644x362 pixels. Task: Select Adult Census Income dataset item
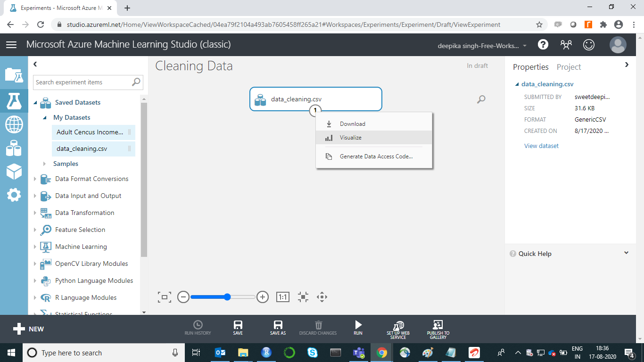point(93,132)
